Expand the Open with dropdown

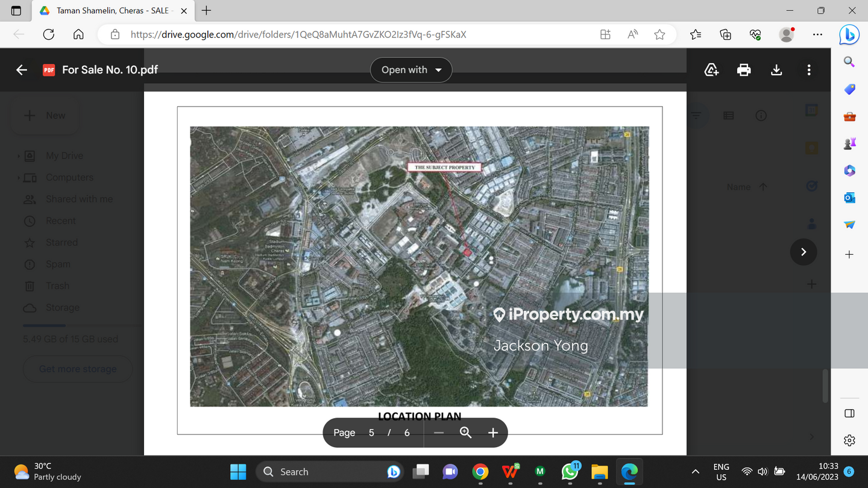click(x=411, y=70)
